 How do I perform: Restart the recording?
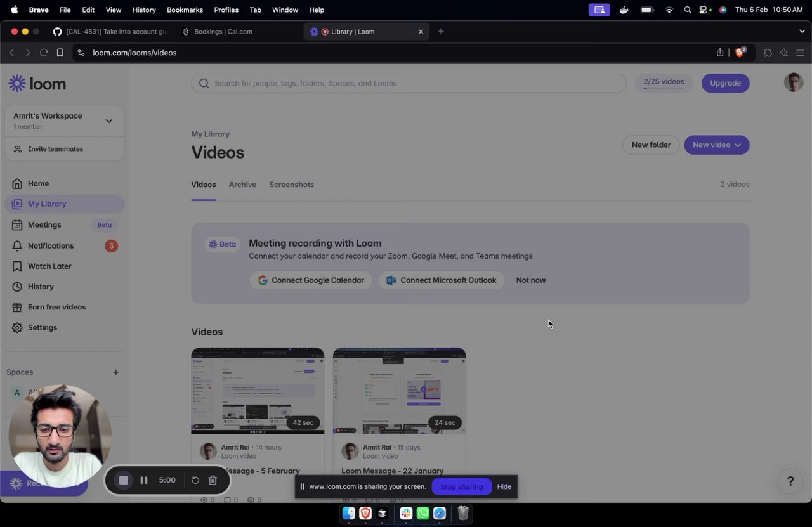pos(195,480)
